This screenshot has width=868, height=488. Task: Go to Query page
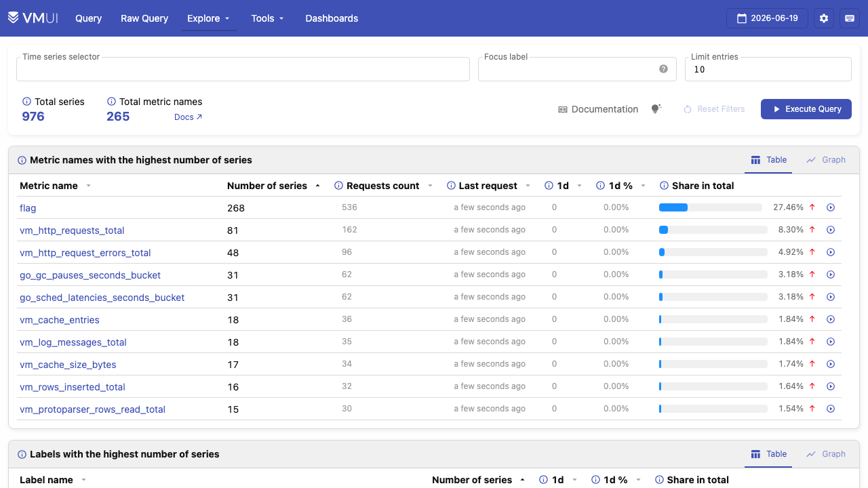[x=89, y=18]
